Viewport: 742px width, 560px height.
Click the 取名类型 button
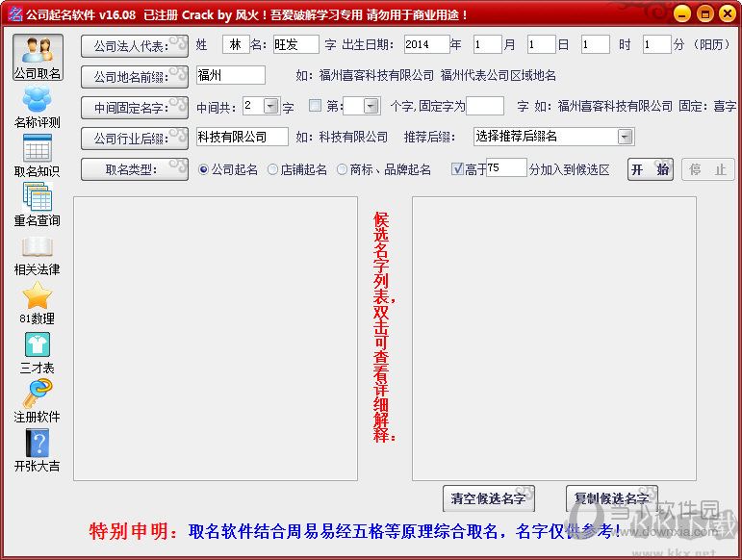[135, 169]
